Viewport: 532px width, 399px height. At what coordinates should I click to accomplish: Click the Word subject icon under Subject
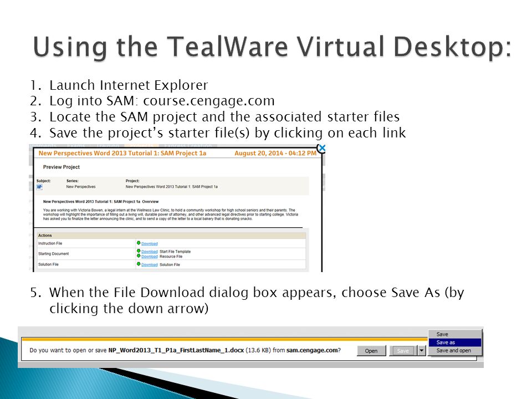tap(39, 187)
